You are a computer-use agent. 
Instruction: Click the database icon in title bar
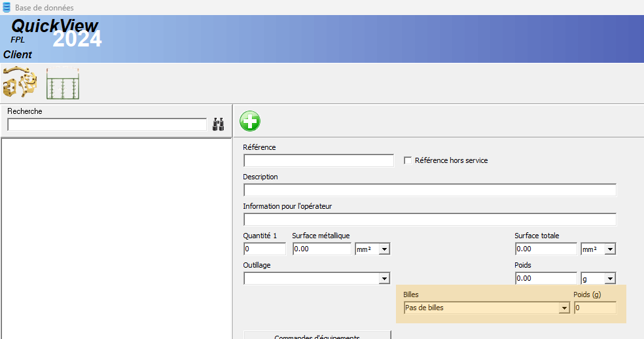tap(7, 7)
